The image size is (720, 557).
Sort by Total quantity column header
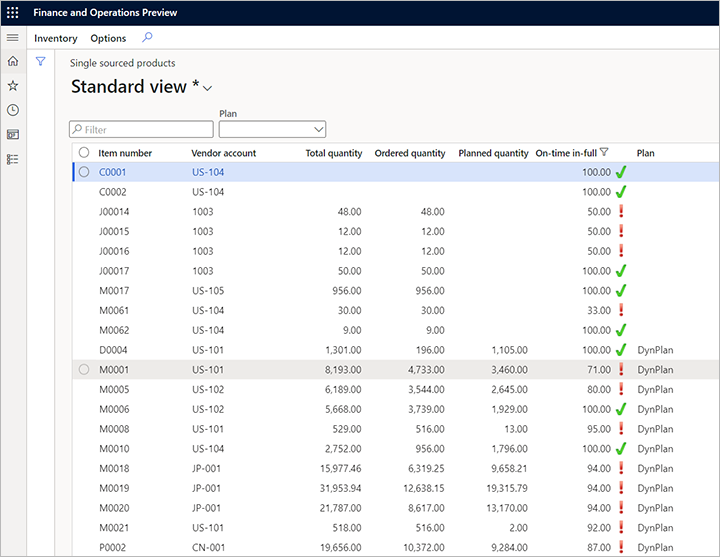coord(334,153)
